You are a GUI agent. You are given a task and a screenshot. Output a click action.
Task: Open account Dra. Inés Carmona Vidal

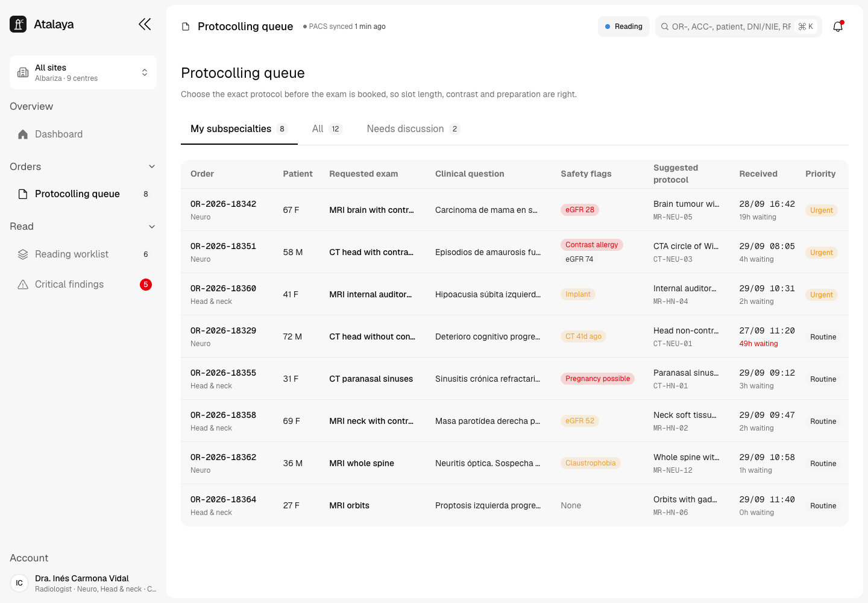pos(83,583)
